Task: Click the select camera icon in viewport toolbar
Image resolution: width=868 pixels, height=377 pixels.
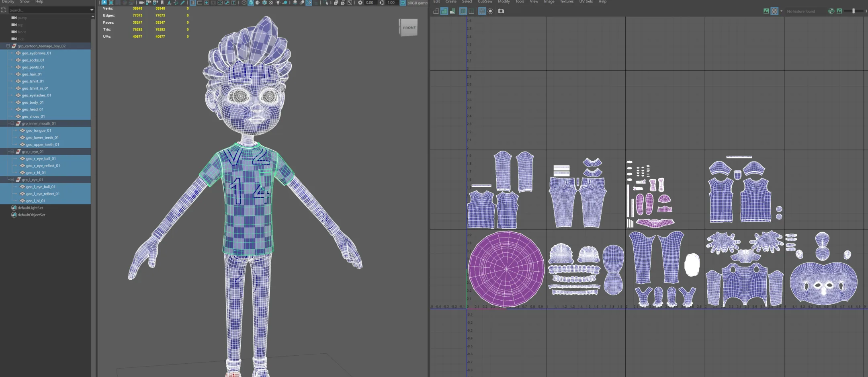Action: tap(141, 2)
